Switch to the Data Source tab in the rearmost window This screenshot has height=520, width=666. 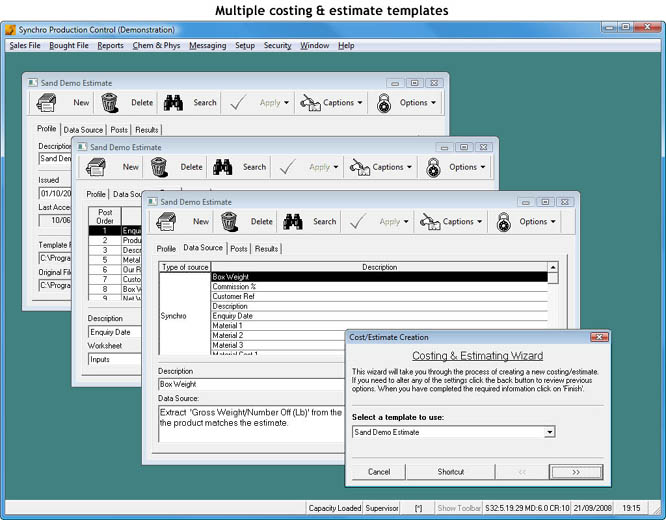[83, 130]
